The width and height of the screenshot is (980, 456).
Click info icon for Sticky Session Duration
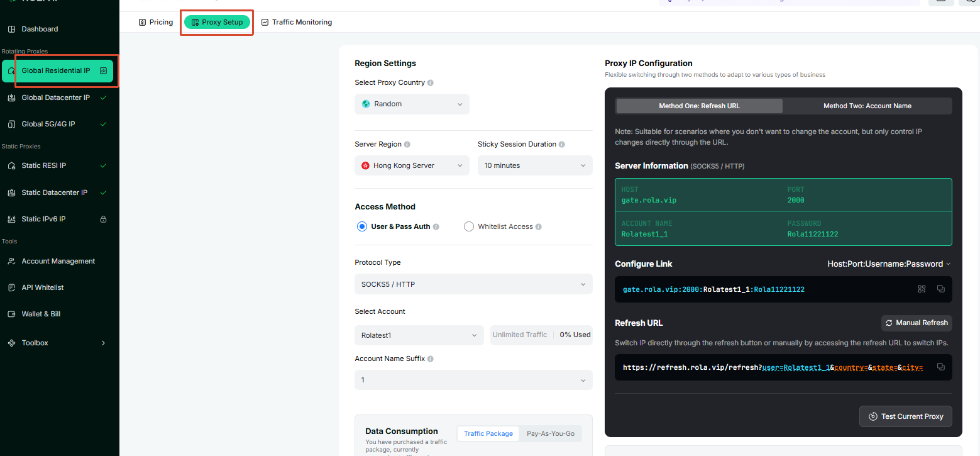pyautogui.click(x=562, y=145)
